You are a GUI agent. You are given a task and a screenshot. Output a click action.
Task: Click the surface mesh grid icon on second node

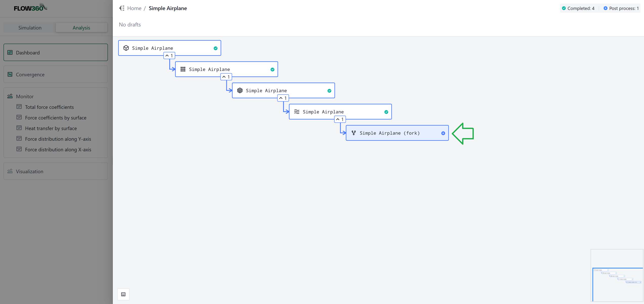(x=183, y=69)
